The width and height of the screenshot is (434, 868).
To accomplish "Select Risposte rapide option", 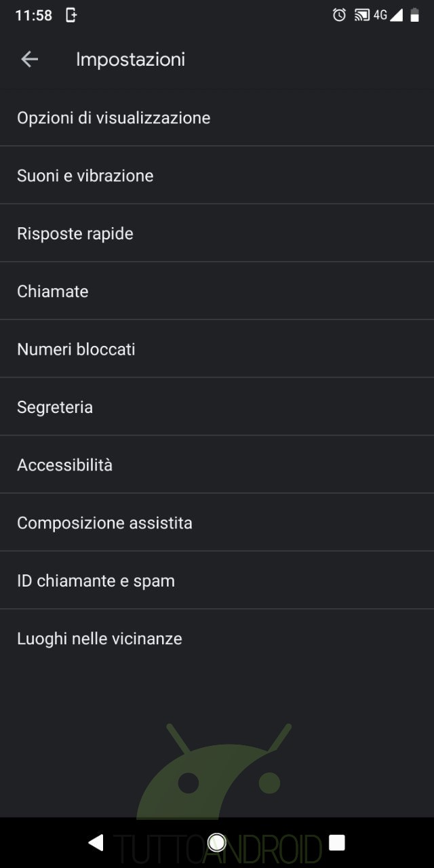I will [75, 233].
